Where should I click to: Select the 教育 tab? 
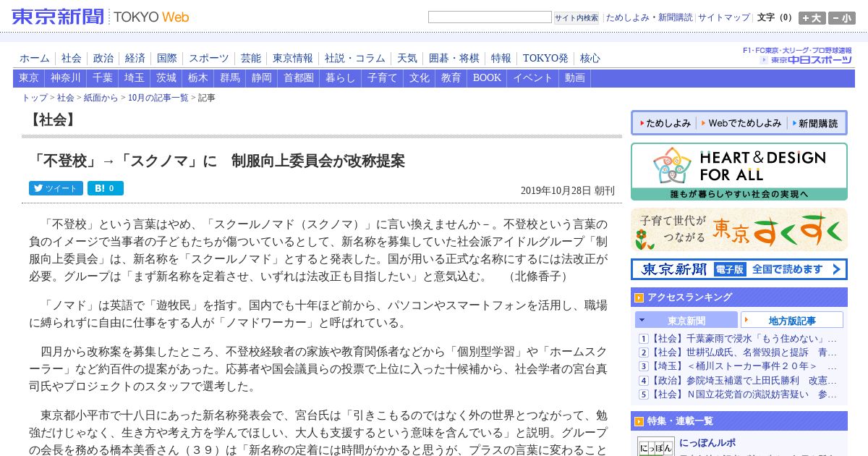pos(451,78)
